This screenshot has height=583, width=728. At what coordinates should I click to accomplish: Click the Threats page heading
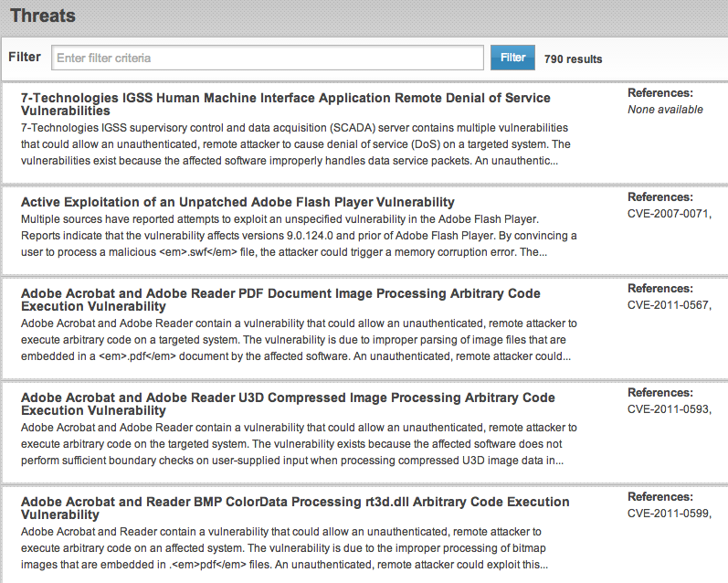pos(43,16)
